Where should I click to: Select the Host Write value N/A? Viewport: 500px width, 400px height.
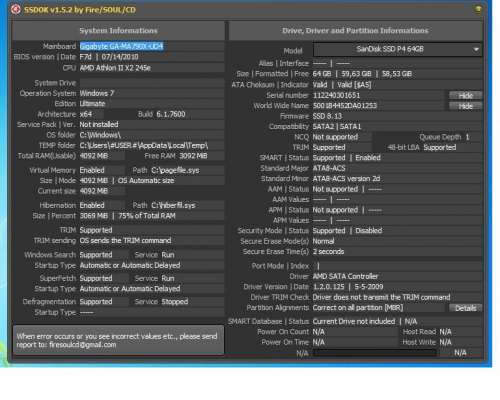click(x=445, y=342)
